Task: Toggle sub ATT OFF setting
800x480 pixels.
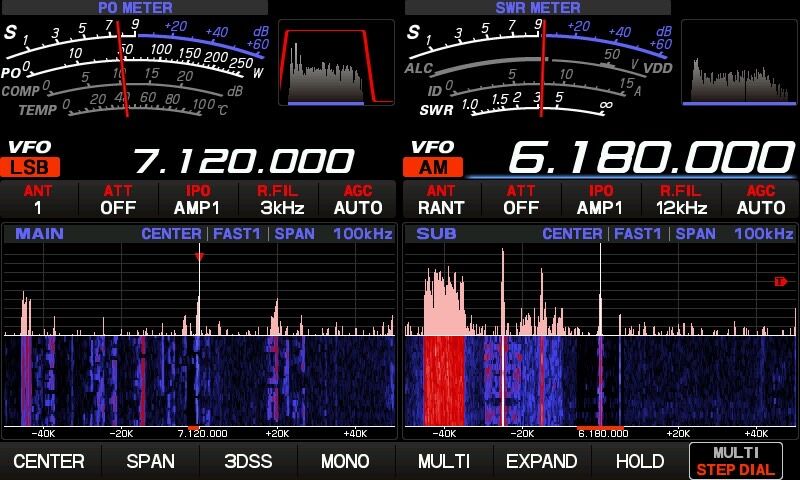Action: [x=521, y=200]
